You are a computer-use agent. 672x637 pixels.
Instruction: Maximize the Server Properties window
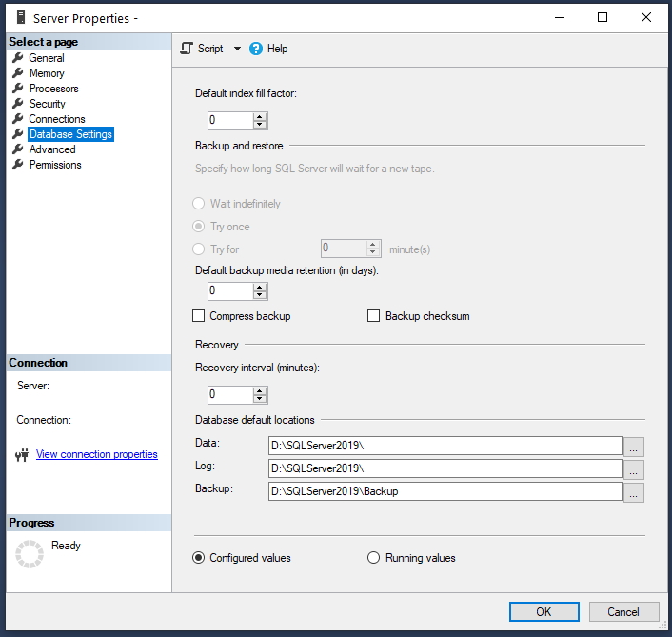point(603,17)
